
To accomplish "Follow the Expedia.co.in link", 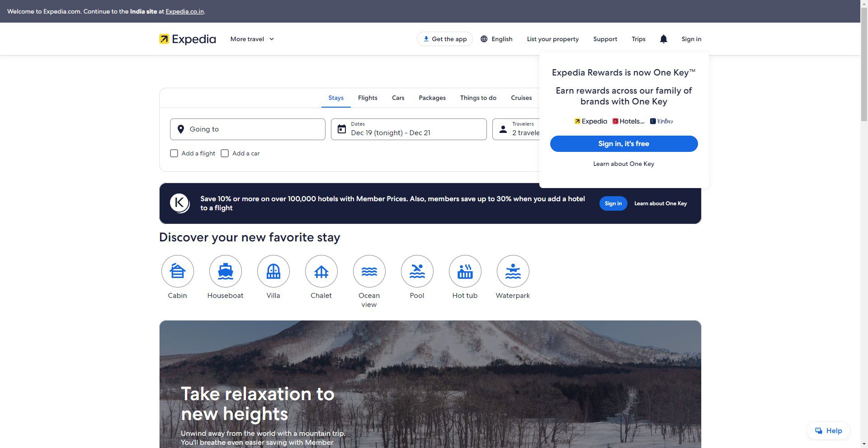I will tap(184, 11).
